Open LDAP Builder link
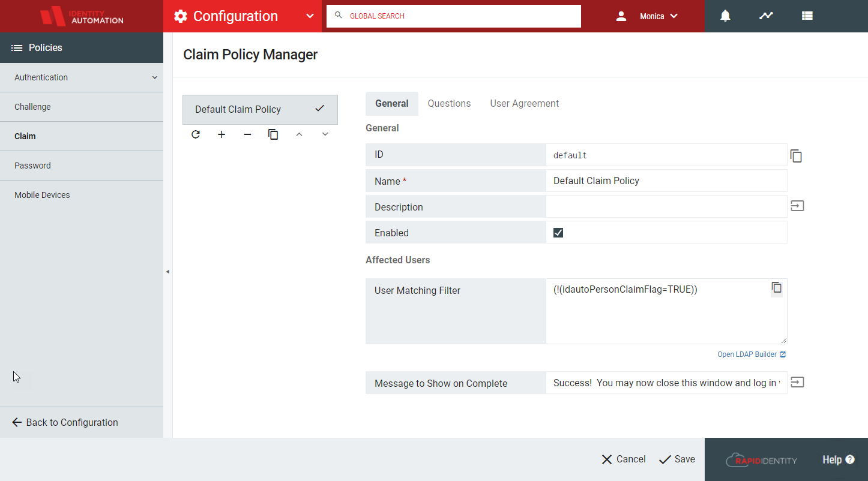The image size is (868, 481). (752, 354)
